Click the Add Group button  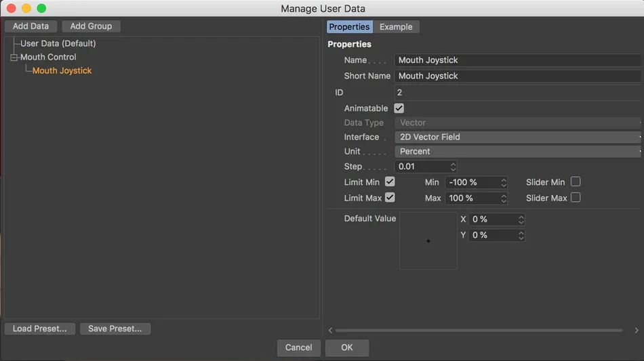point(91,26)
